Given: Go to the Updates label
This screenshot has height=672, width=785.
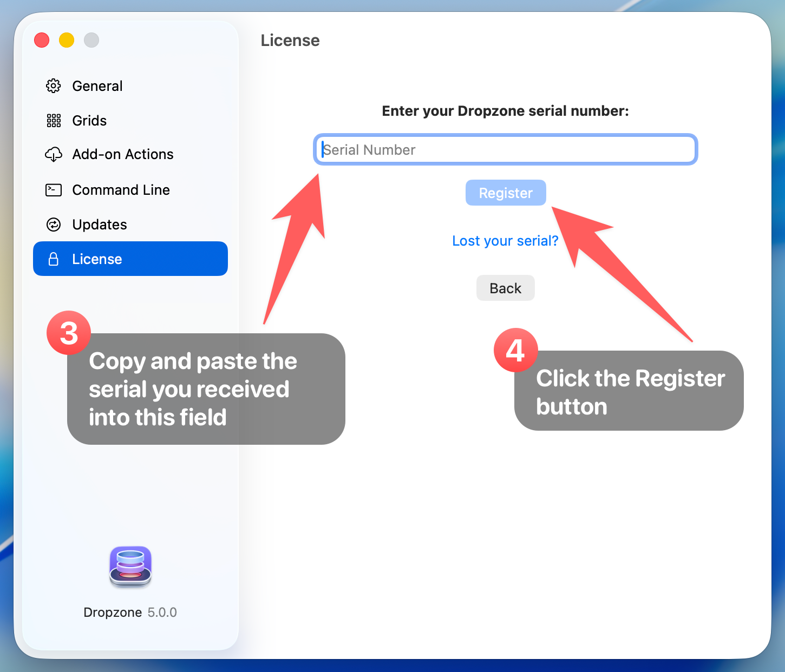Looking at the screenshot, I should [x=100, y=225].
